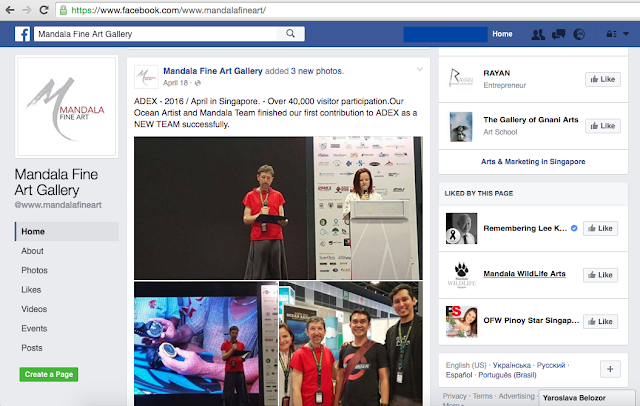640x406 pixels.
Task: Click the browser back arrow
Action: (10, 10)
